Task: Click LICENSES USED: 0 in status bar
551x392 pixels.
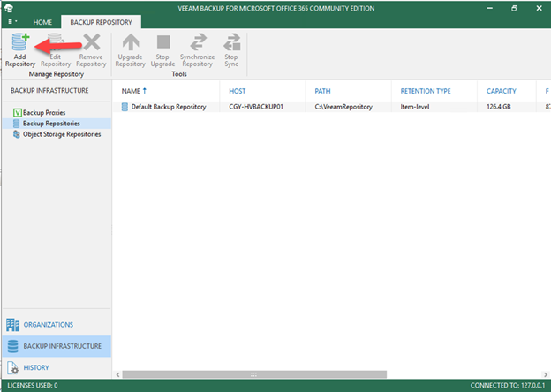Action: (x=33, y=385)
